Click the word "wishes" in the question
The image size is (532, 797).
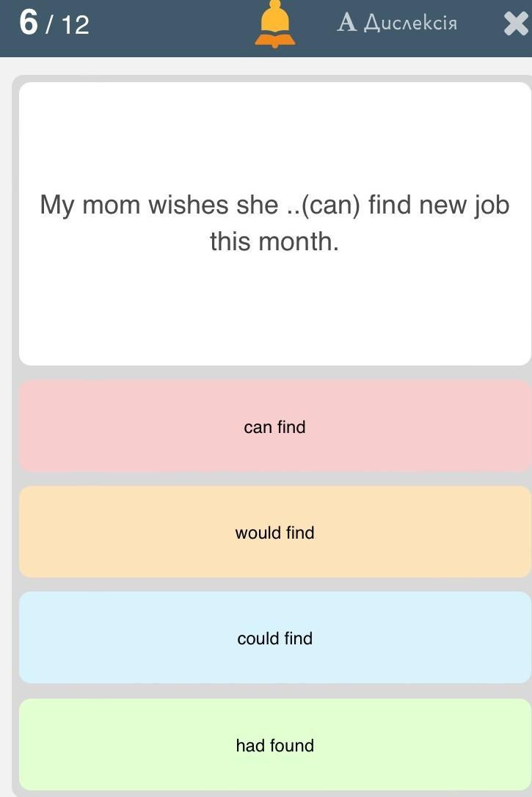pos(189,205)
